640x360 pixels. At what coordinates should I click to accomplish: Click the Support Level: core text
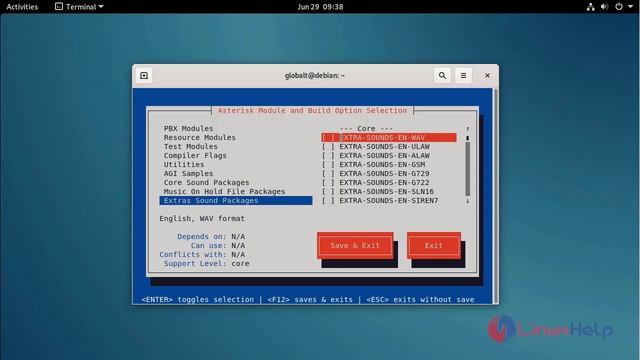(x=207, y=263)
